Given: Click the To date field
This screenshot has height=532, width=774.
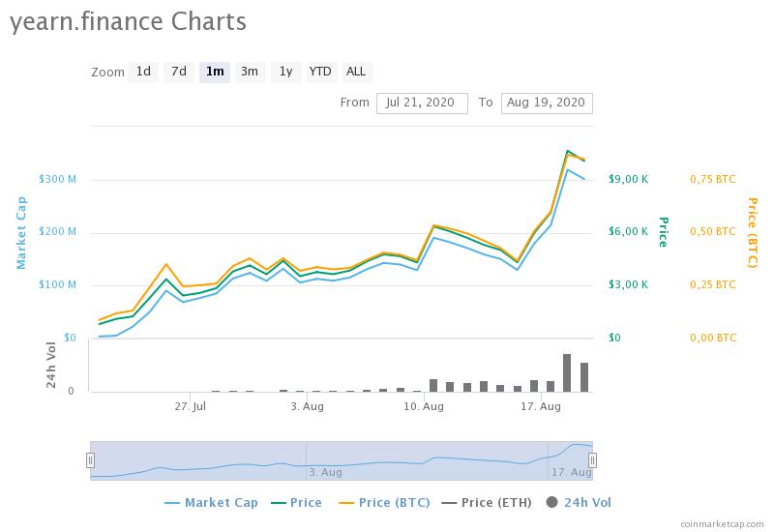Looking at the screenshot, I should coord(547,103).
